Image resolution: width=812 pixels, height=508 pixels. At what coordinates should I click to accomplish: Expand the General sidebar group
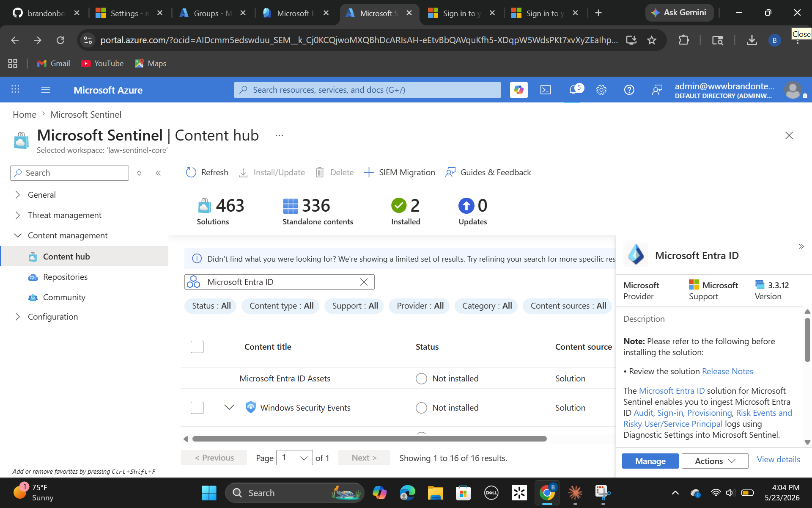coord(18,195)
